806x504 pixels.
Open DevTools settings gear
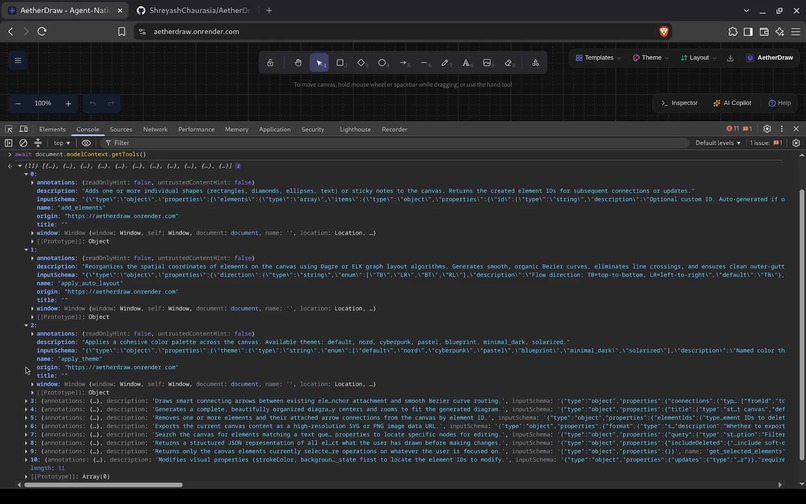pyautogui.click(x=767, y=129)
